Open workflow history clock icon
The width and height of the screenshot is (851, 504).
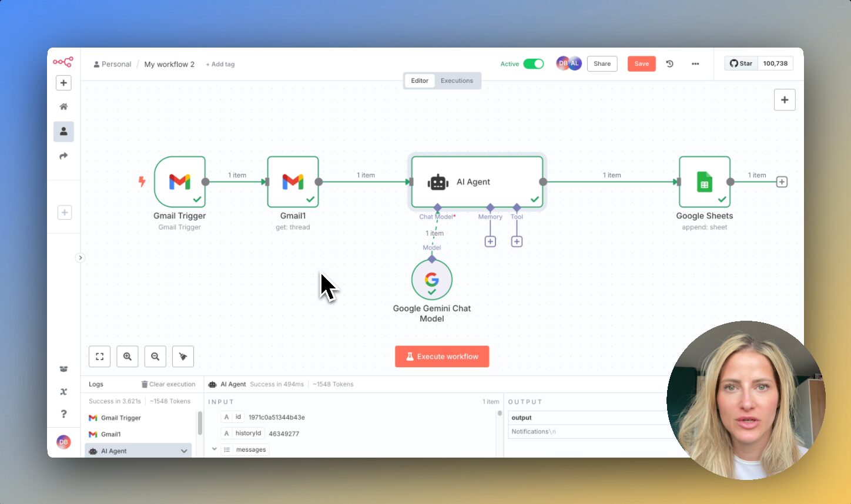coord(669,63)
